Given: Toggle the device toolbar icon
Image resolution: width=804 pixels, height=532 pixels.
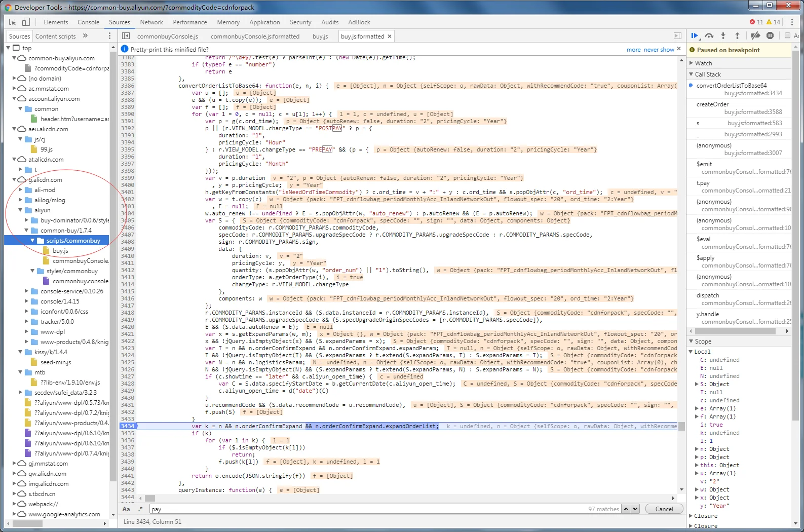Looking at the screenshot, I should pos(26,22).
